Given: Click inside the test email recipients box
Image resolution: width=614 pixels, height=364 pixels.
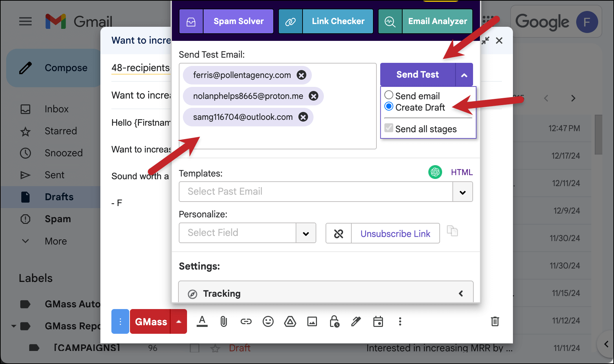Looking at the screenshot, I should pyautogui.click(x=277, y=137).
